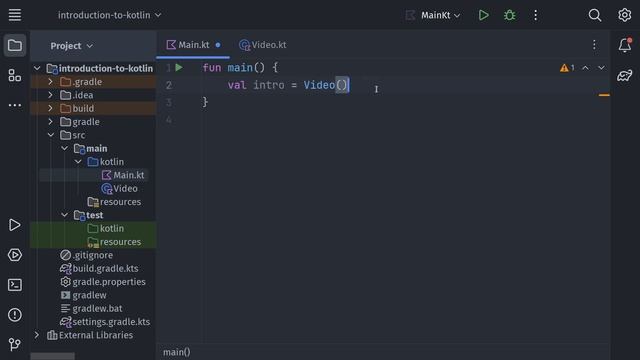640x360 pixels.
Task: Open the introduction-to-kotlin project dropdown
Action: tap(109, 15)
